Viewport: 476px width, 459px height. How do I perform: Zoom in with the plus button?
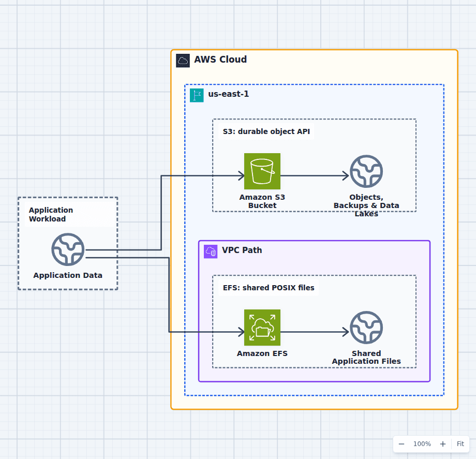coord(442,444)
